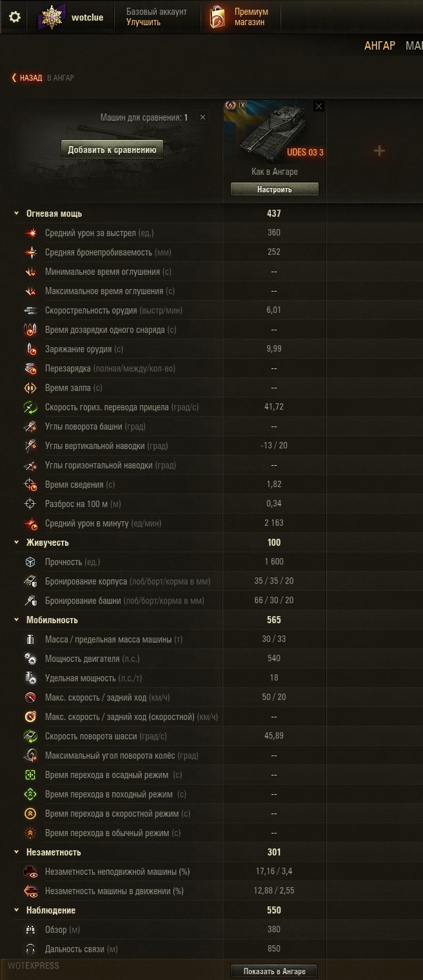The width and height of the screenshot is (423, 980).
Task: Switch to the АНГАР tab
Action: pos(380,46)
